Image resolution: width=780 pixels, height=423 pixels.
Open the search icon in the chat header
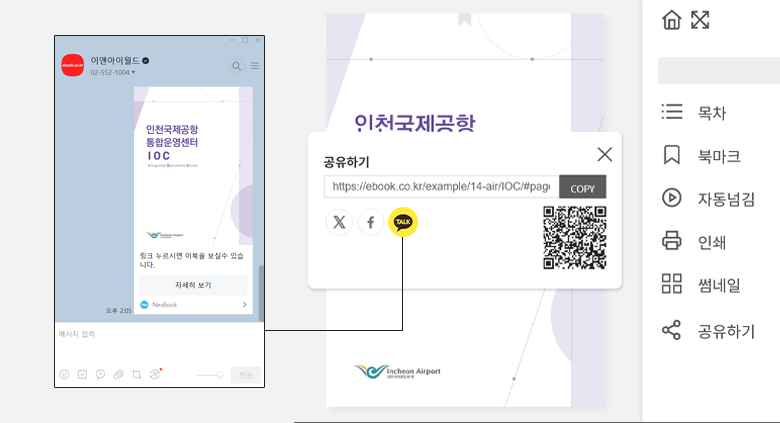click(237, 66)
